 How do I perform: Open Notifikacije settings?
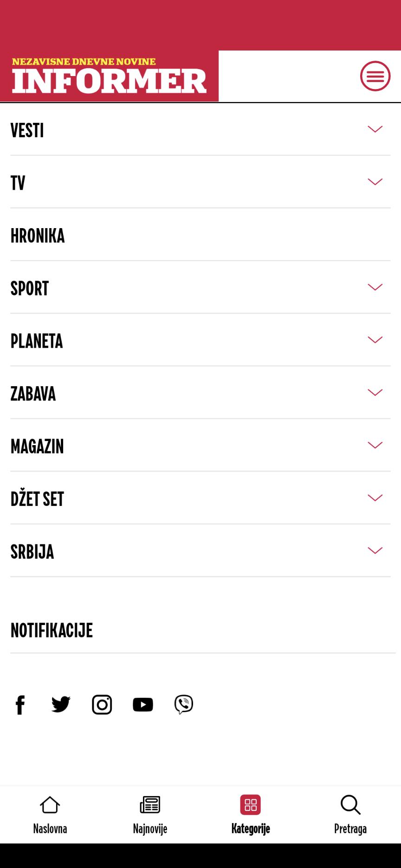click(x=52, y=631)
